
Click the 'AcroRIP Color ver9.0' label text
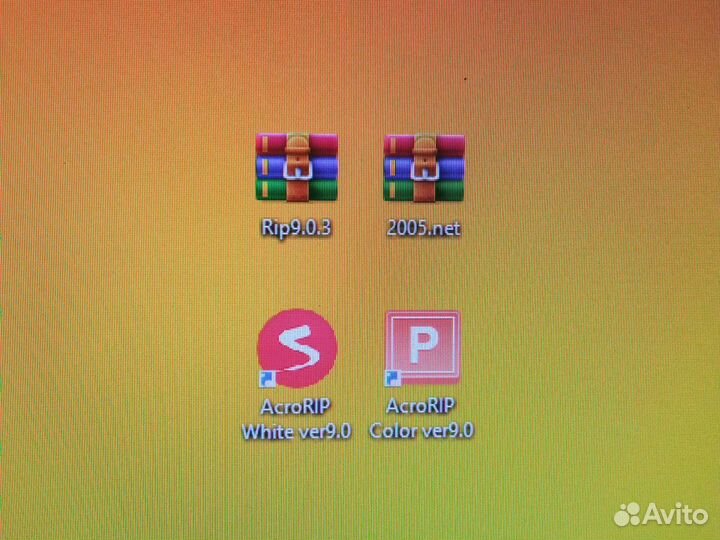pyautogui.click(x=422, y=418)
